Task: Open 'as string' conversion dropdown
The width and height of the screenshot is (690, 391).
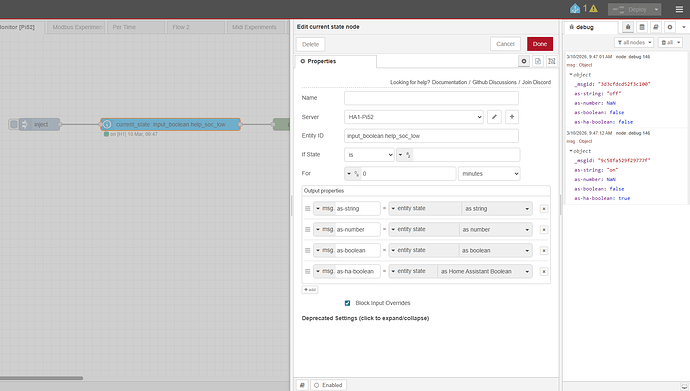Action: coord(497,208)
